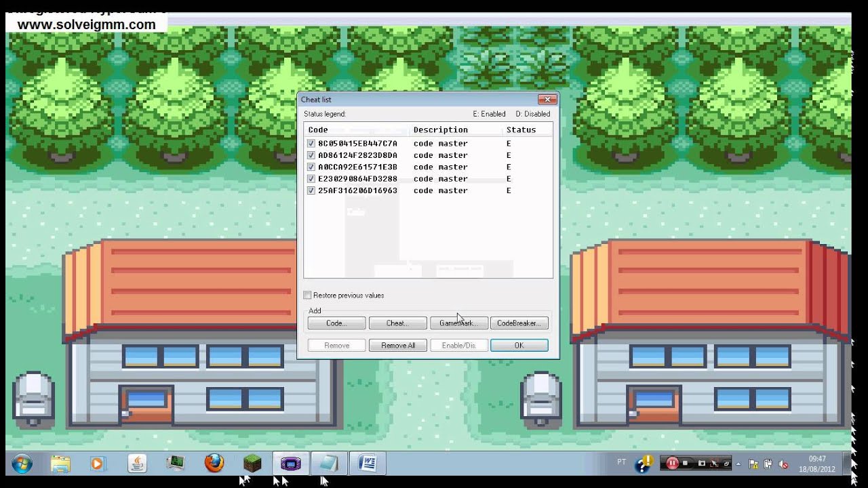This screenshot has height=488, width=868.
Task: Open the notepad-style app on the taskbar
Action: pyautogui.click(x=328, y=464)
